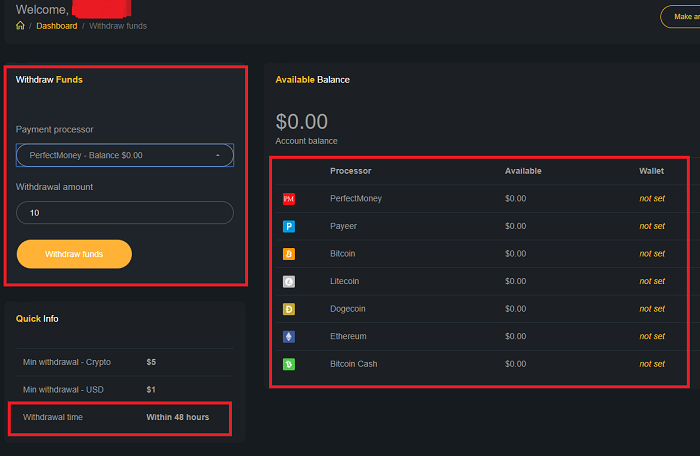The width and height of the screenshot is (700, 456).
Task: Select the Bitcoin Cash processor name
Action: [354, 364]
